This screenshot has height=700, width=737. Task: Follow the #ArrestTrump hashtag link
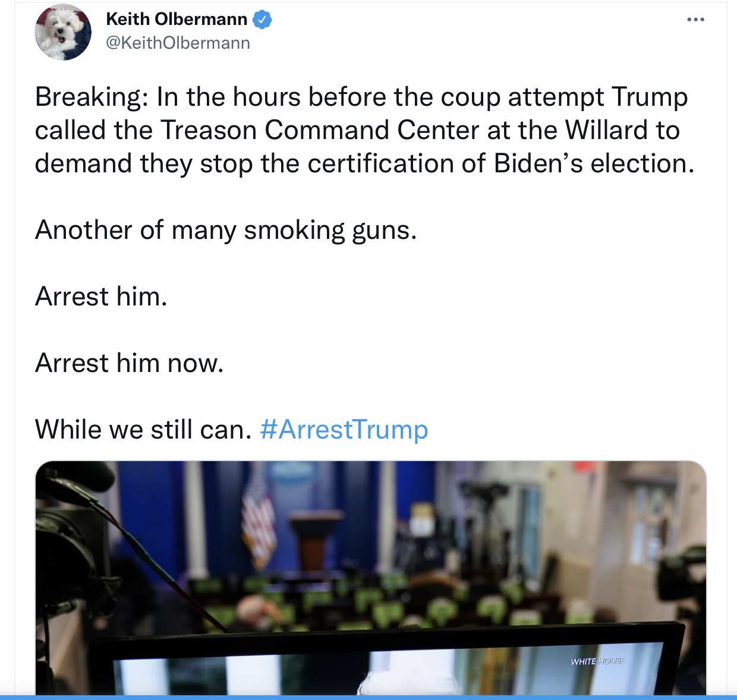(x=344, y=430)
